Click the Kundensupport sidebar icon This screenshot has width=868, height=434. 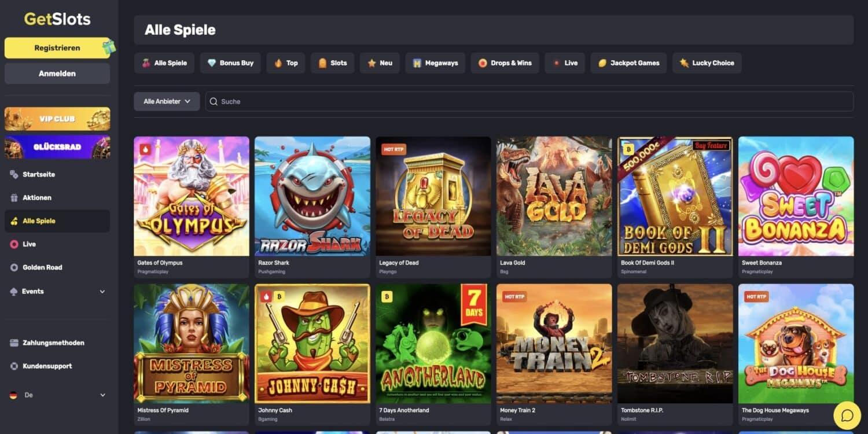[x=14, y=366]
